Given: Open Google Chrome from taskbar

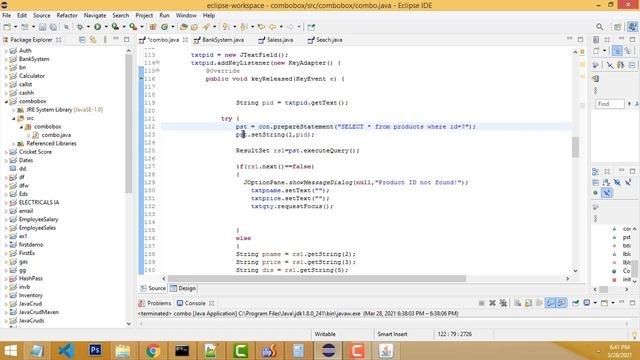Looking at the screenshot, I should click(153, 351).
